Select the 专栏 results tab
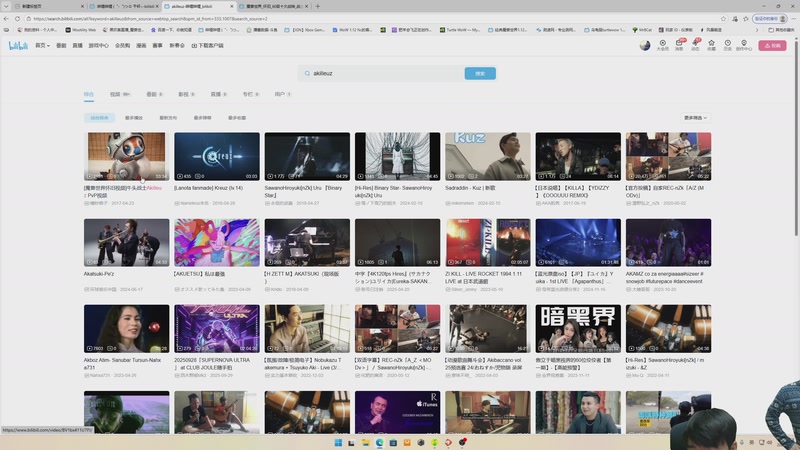This screenshot has height=450, width=800. [251, 94]
